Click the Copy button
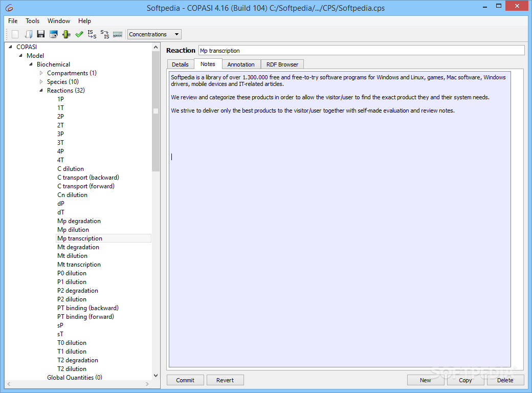Viewport: 532px width, 393px height. click(x=465, y=380)
